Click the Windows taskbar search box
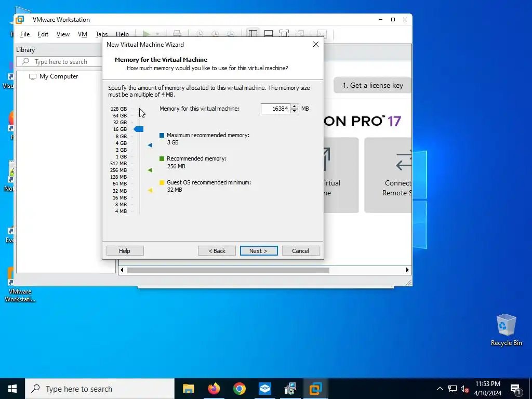532x399 pixels. [x=100, y=389]
